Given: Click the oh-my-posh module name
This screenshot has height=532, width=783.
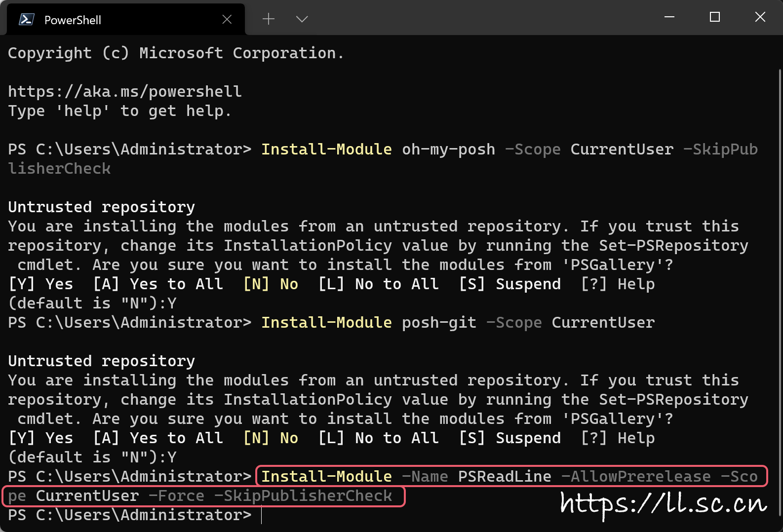Looking at the screenshot, I should 448,150.
